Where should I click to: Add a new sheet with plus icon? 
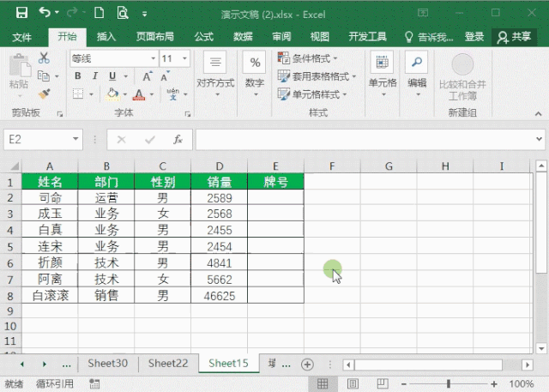point(307,364)
